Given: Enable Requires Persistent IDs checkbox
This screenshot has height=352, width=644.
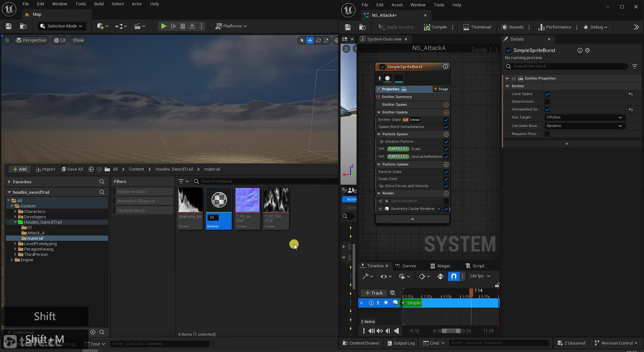Looking at the screenshot, I should click(x=547, y=134).
